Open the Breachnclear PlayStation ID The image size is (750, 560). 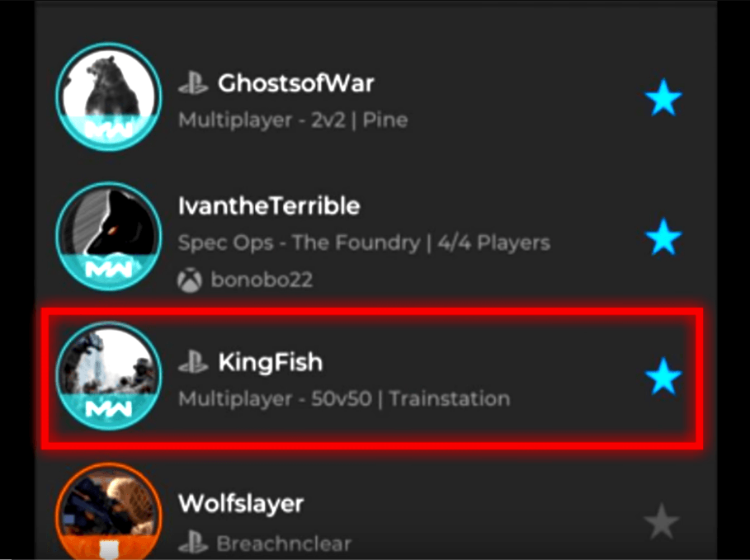284,544
